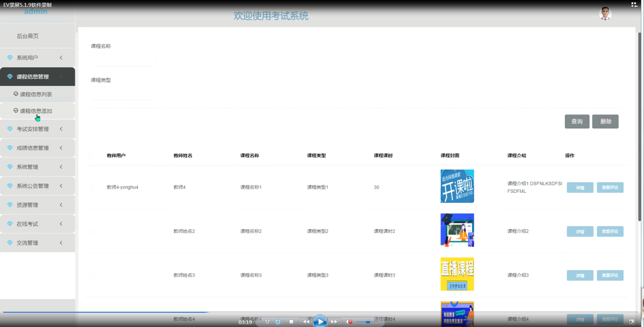Screen dimensions: 644x327
Task: Click the diamond icon beside 考试安排管理
Action: pos(10,129)
